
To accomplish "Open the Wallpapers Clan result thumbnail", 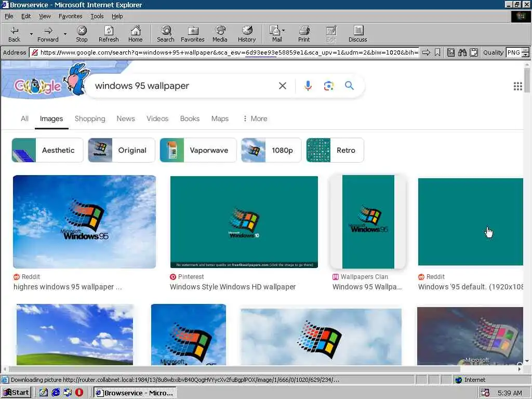I will tap(368, 222).
